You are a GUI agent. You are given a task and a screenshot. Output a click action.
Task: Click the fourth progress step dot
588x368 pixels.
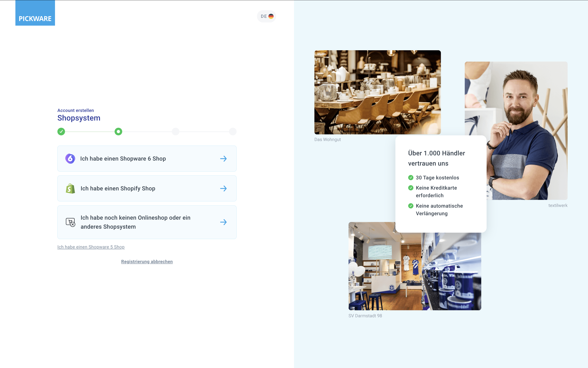click(x=233, y=132)
